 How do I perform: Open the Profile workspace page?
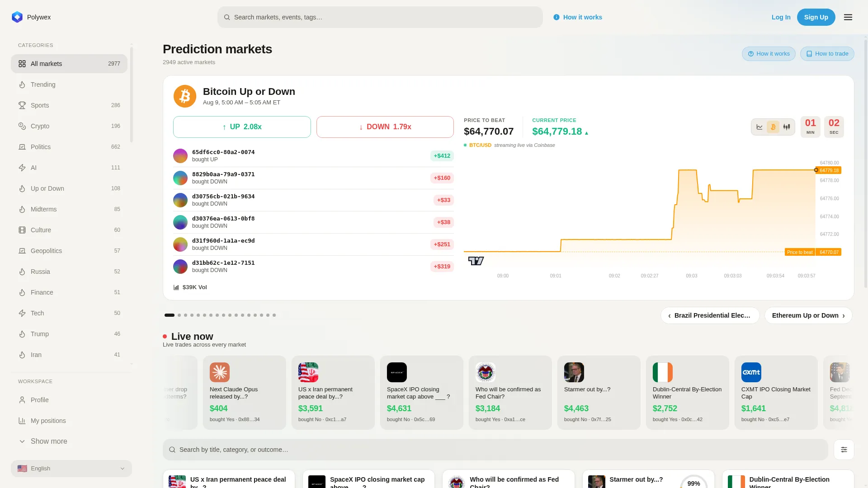pyautogui.click(x=71, y=400)
